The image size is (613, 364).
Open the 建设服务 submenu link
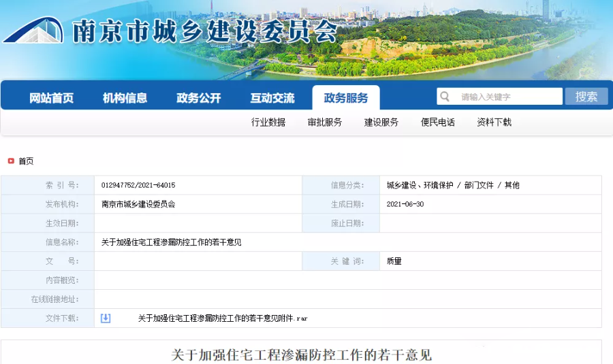(381, 122)
